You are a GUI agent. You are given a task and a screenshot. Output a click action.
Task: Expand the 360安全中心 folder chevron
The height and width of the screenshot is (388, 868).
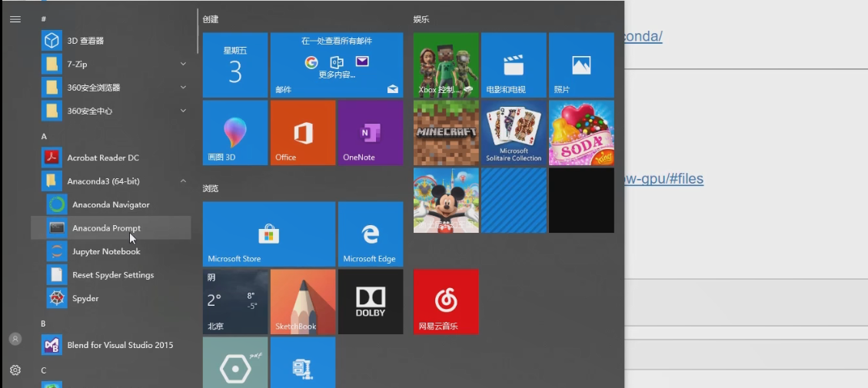point(183,111)
